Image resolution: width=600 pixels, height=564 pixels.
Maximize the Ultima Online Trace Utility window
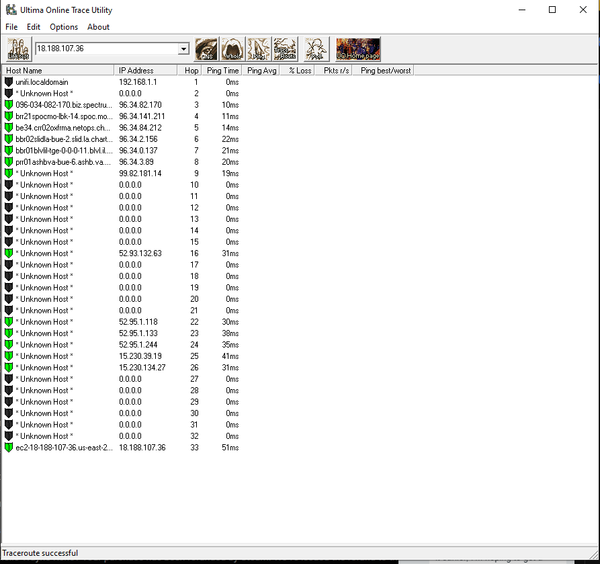pos(552,10)
